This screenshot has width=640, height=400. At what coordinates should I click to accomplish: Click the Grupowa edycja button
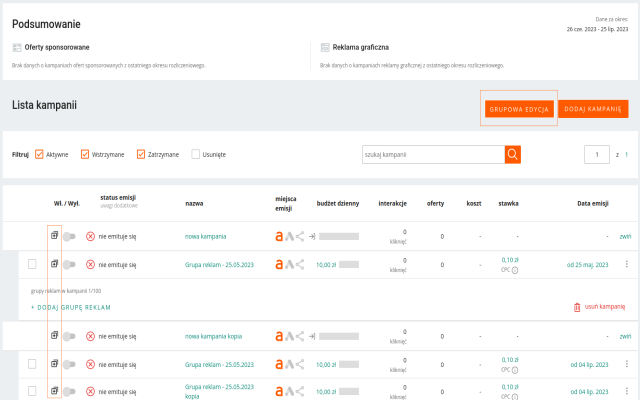519,109
